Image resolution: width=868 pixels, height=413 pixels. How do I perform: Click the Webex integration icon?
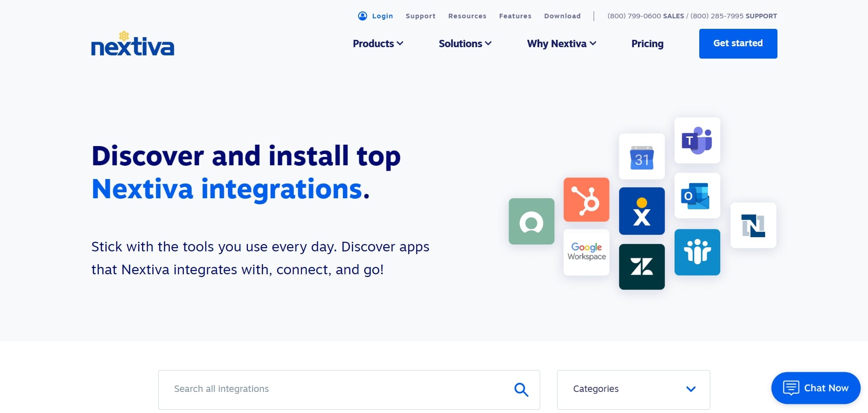point(697,252)
